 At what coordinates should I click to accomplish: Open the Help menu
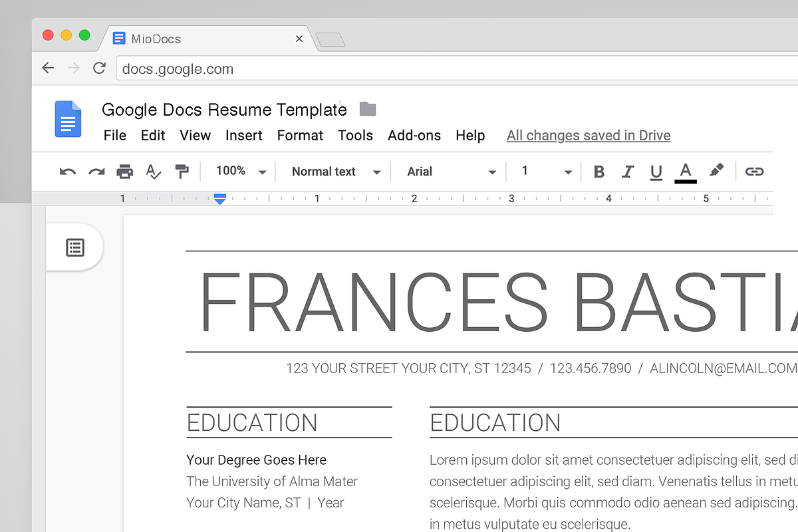pos(470,136)
